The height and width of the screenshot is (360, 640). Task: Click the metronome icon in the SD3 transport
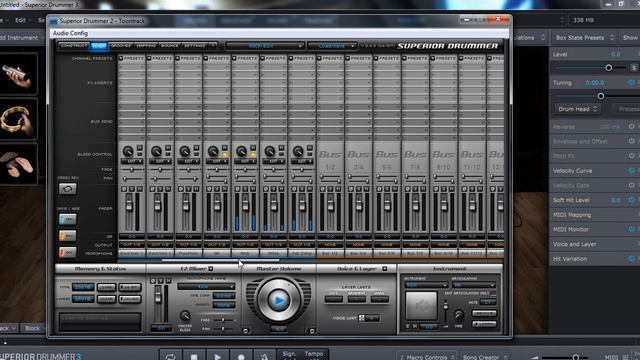[264, 357]
